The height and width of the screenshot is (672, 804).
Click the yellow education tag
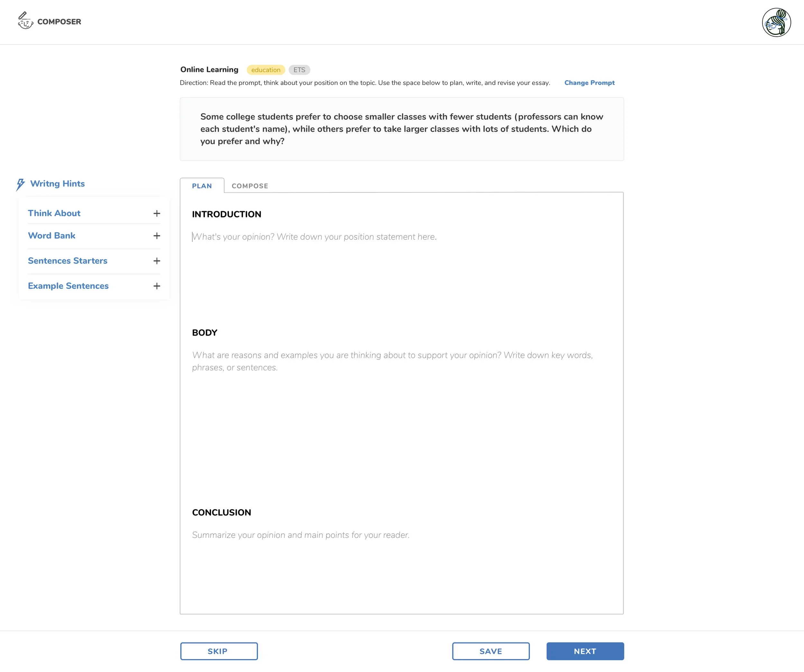coord(266,70)
